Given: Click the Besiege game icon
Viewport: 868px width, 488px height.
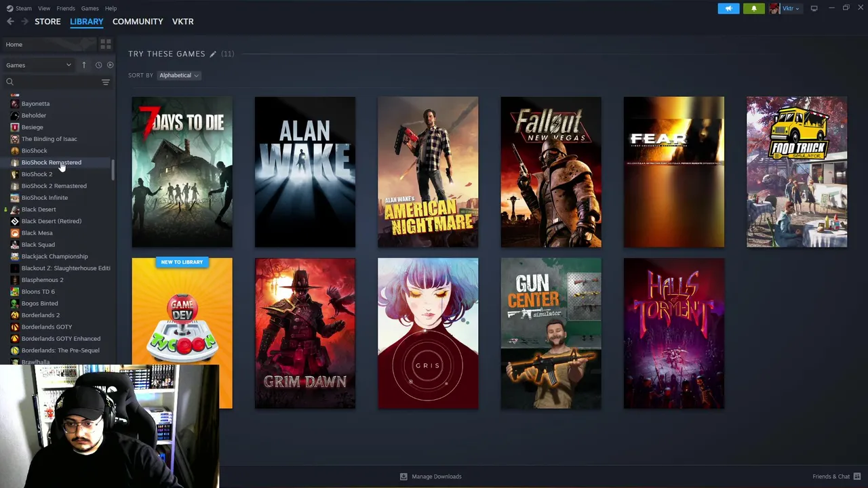Looking at the screenshot, I should [x=15, y=127].
